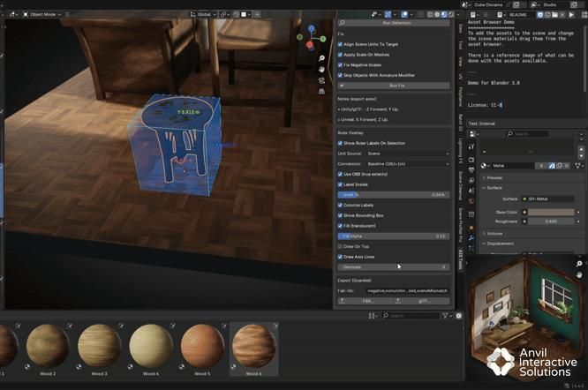
Task: Adjust the Inset % slider
Action: point(394,195)
